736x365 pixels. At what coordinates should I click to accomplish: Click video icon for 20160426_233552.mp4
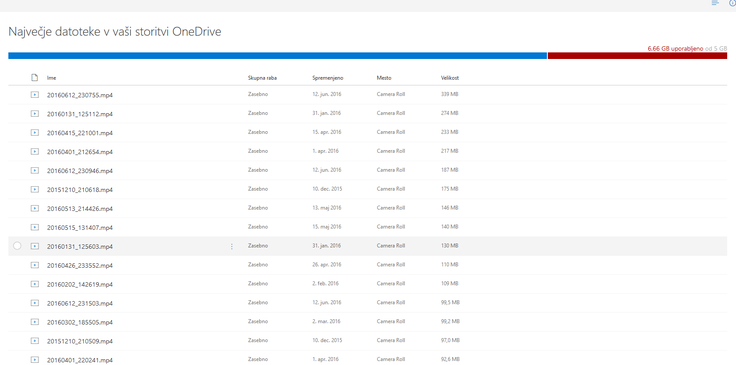coord(34,265)
